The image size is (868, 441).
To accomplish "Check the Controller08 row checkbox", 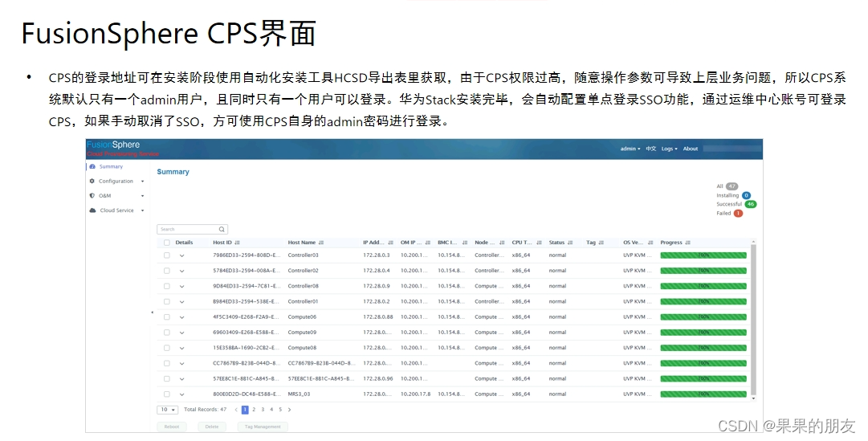I will pos(167,287).
